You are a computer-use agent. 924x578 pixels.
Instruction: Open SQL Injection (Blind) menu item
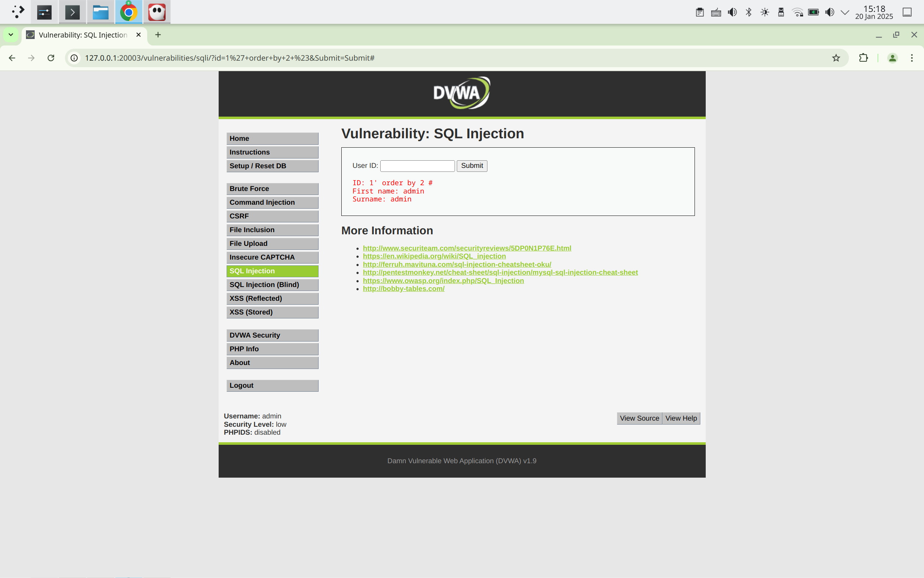pyautogui.click(x=272, y=284)
